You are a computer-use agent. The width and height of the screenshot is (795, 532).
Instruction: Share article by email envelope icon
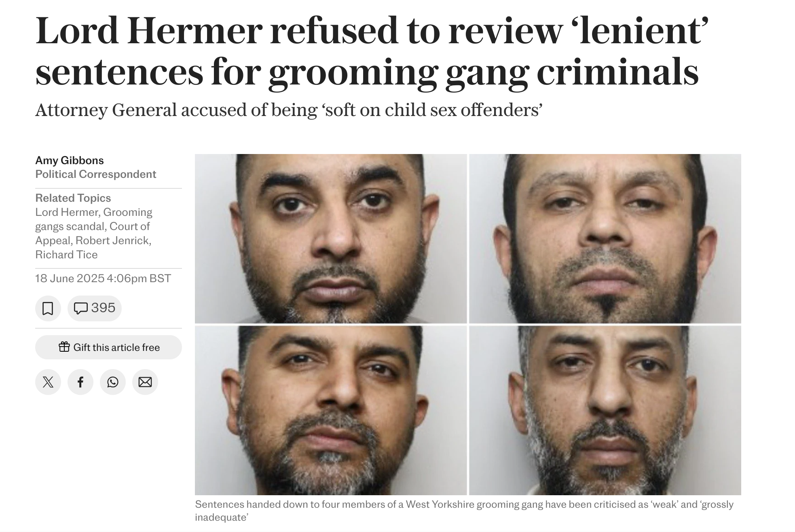coord(145,382)
